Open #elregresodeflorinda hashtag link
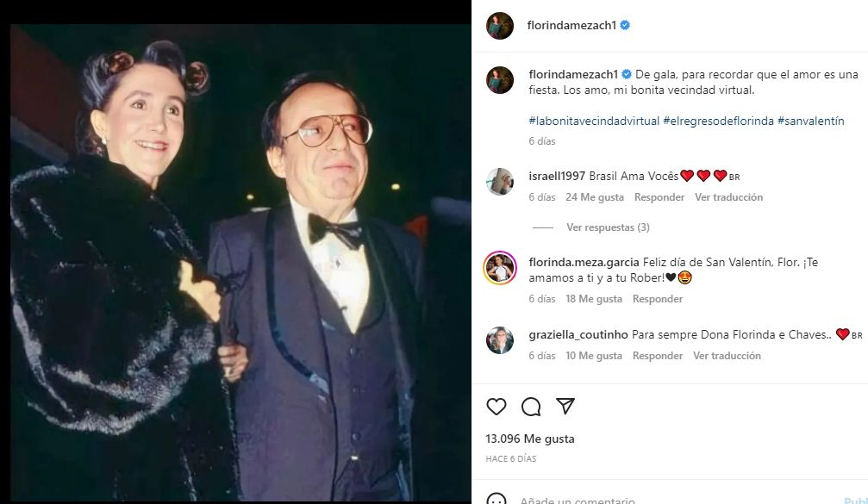868x504 pixels. [x=718, y=121]
